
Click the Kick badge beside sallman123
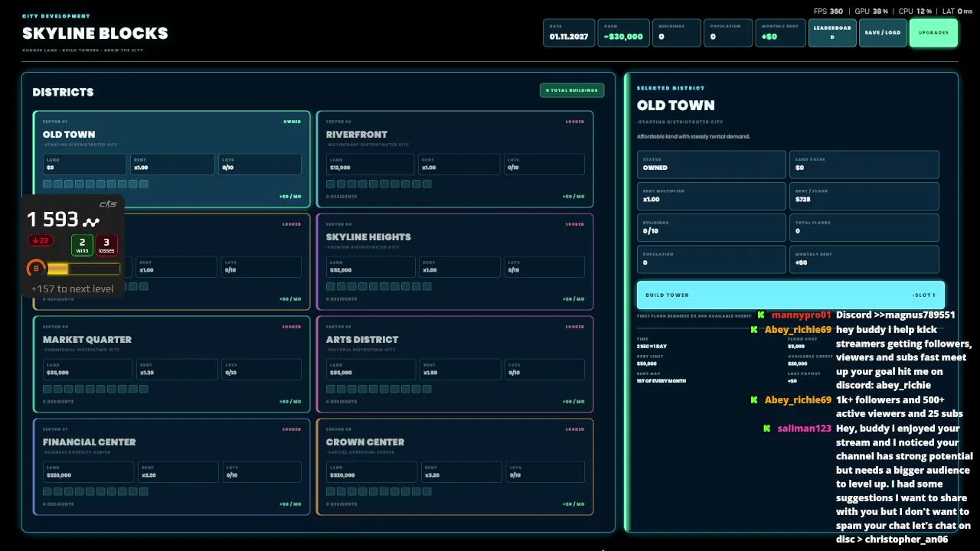pyautogui.click(x=766, y=429)
